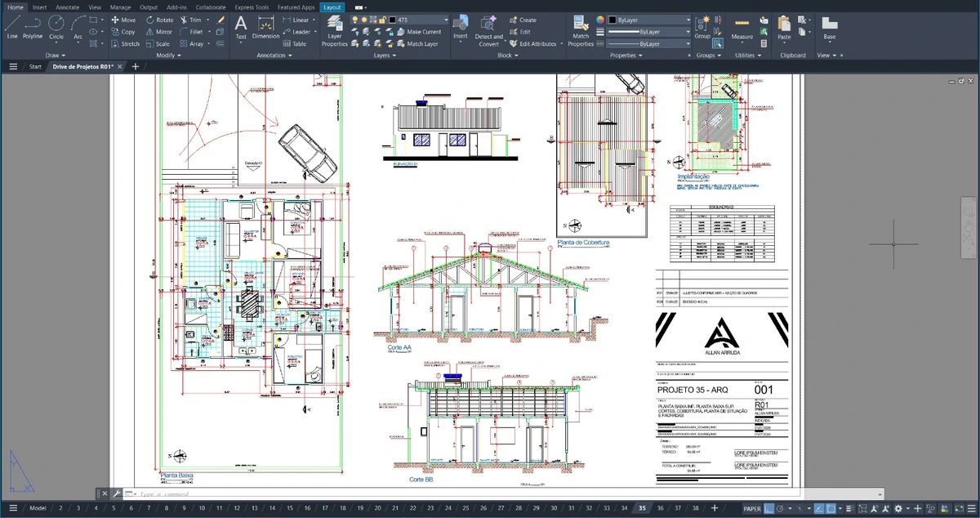Image resolution: width=980 pixels, height=518 pixels.
Task: Click the black layer color swatch next to 473
Action: click(392, 20)
